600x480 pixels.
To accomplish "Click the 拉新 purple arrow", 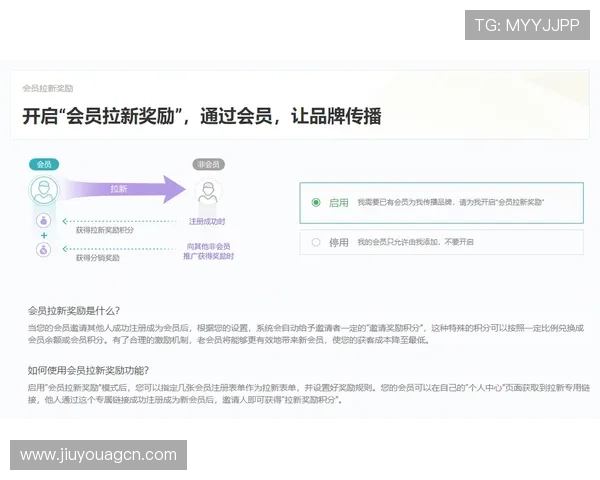I will click(x=125, y=189).
